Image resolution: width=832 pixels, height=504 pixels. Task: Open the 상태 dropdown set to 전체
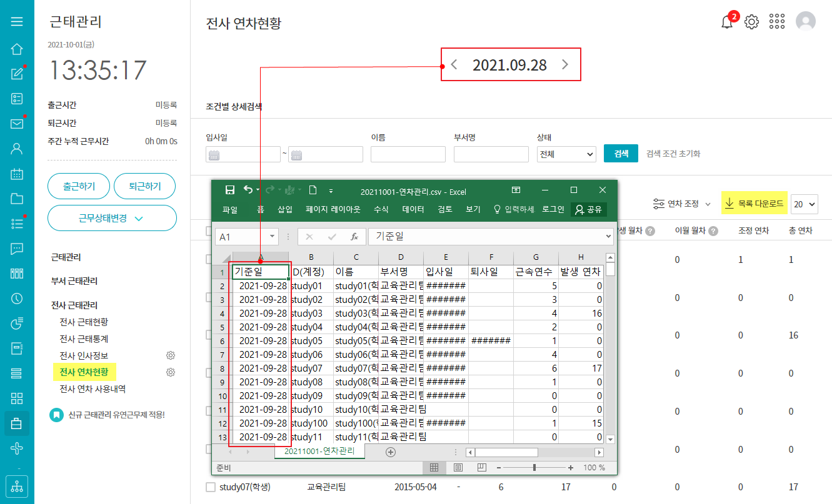click(x=566, y=154)
